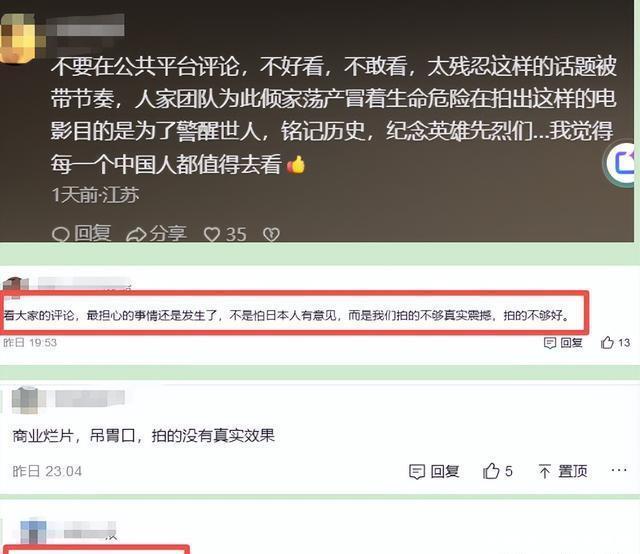This screenshot has width=640, height=554.
Task: Like the comment with 35 hearts
Action: (225, 234)
